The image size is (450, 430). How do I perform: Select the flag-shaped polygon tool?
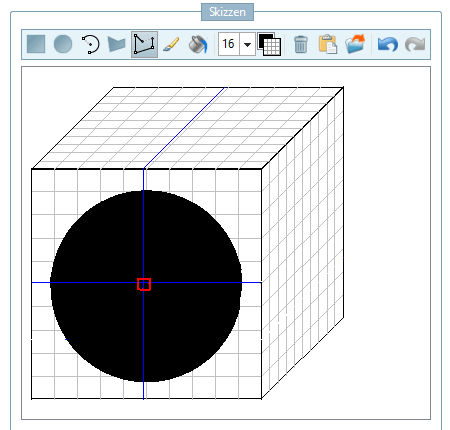[117, 44]
